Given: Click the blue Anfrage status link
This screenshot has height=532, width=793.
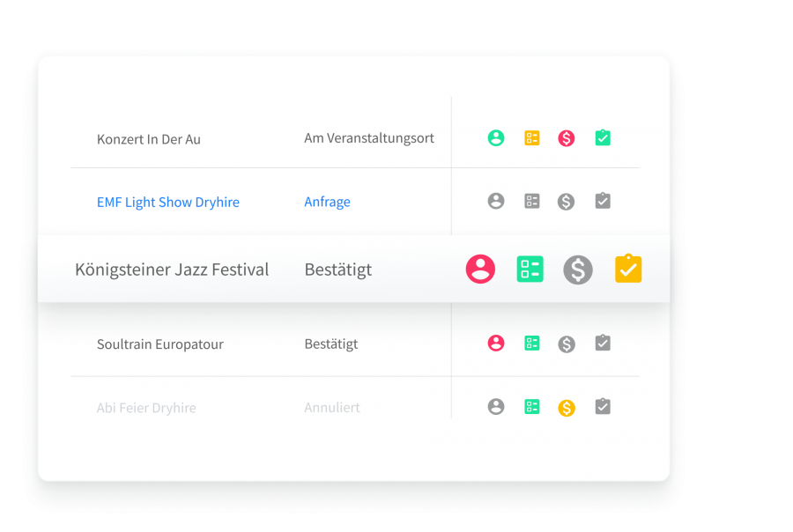Looking at the screenshot, I should click(x=327, y=202).
